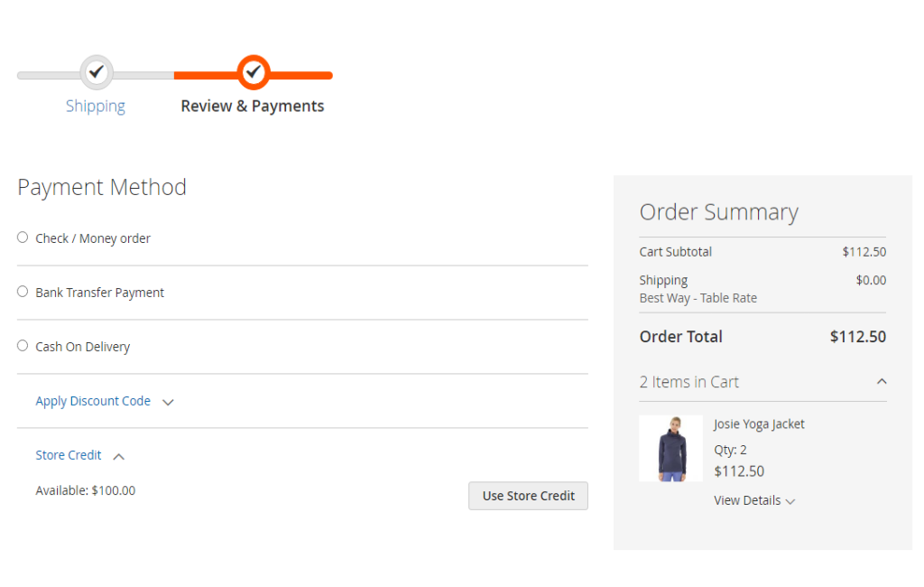This screenshot has height=587, width=924.
Task: Click the Review & Payments checkmark circle
Action: pyautogui.click(x=254, y=72)
